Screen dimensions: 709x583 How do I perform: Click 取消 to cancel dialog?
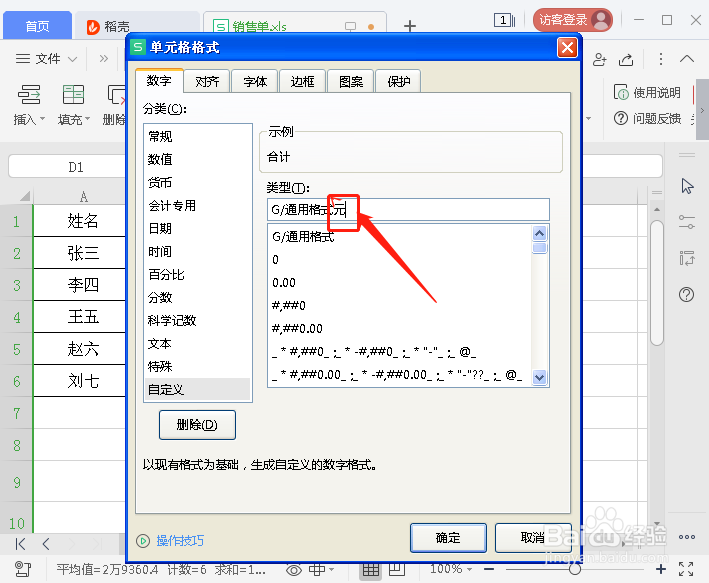click(x=533, y=538)
